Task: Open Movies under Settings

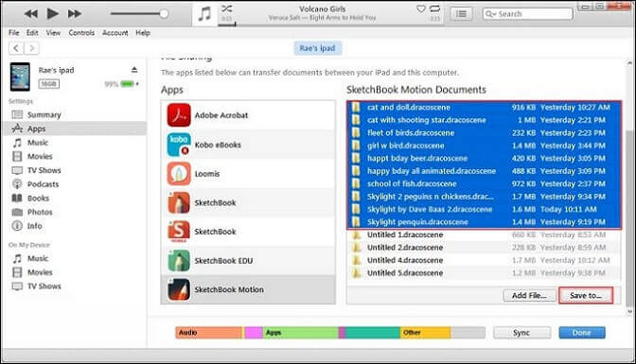Action: tap(40, 156)
